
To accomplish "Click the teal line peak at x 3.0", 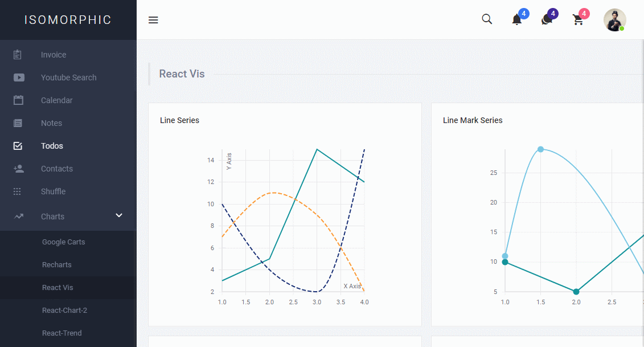I will coord(317,149).
